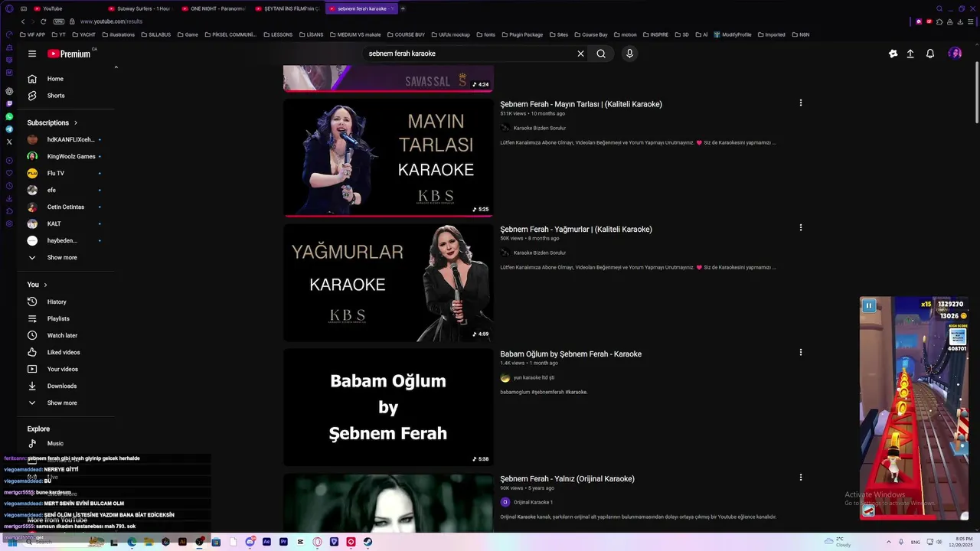Open History in the sidebar

[x=67, y=302]
